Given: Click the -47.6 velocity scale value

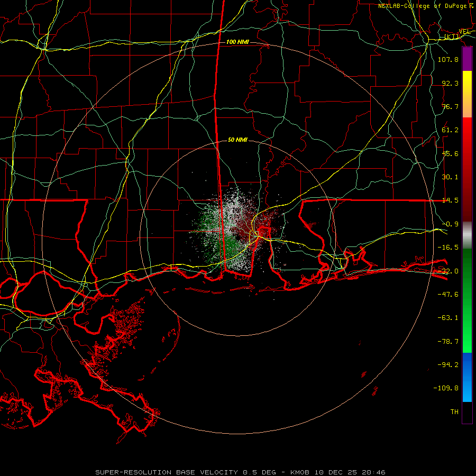Looking at the screenshot, I should coord(448,295).
